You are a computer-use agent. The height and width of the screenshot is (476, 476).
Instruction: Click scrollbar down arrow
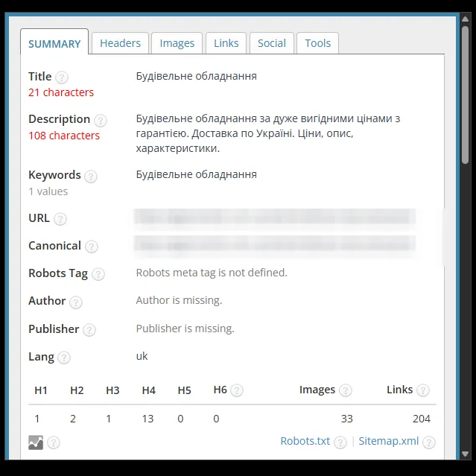click(465, 454)
